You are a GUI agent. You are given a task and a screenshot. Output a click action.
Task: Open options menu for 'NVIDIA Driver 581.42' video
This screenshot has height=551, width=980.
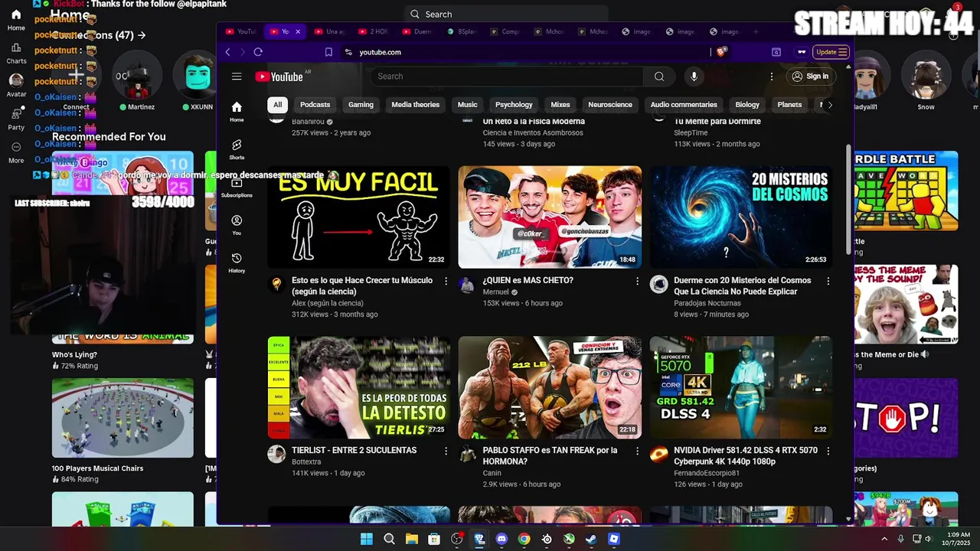pyautogui.click(x=828, y=452)
